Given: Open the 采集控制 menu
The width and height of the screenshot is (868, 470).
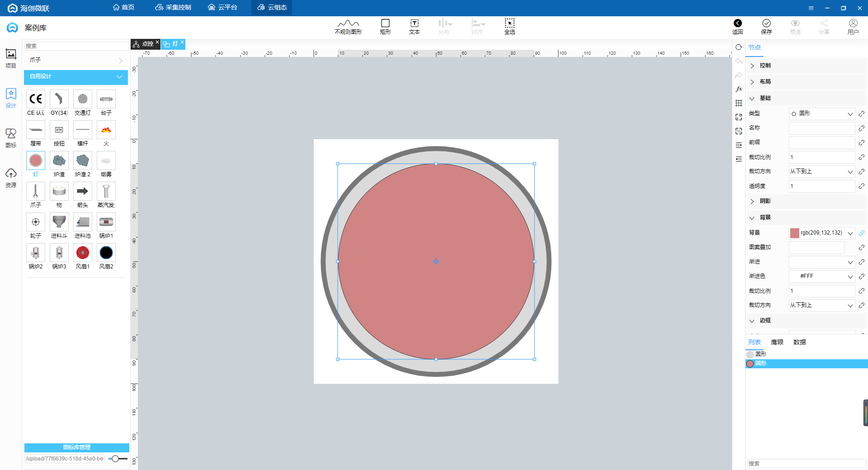Looking at the screenshot, I should (x=173, y=8).
